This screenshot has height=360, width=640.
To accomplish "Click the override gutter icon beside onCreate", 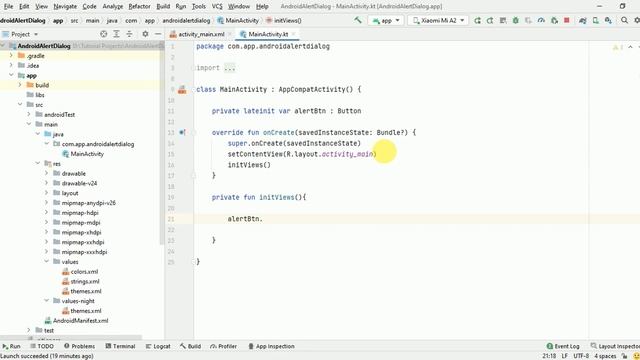I will [182, 132].
